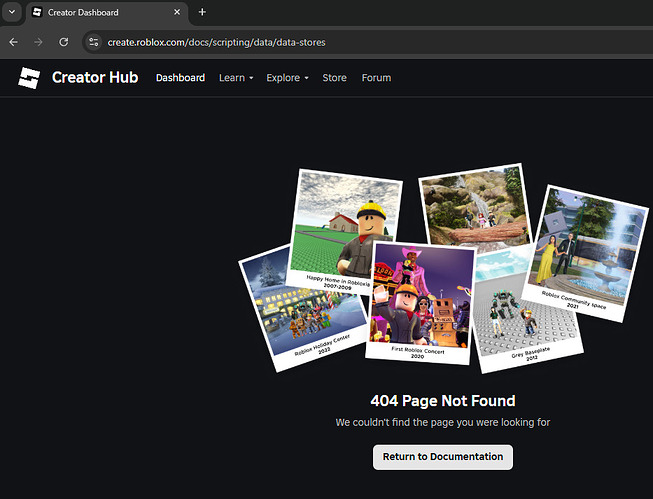The image size is (653, 499).
Task: Open the Forum navigation link
Action: (376, 78)
